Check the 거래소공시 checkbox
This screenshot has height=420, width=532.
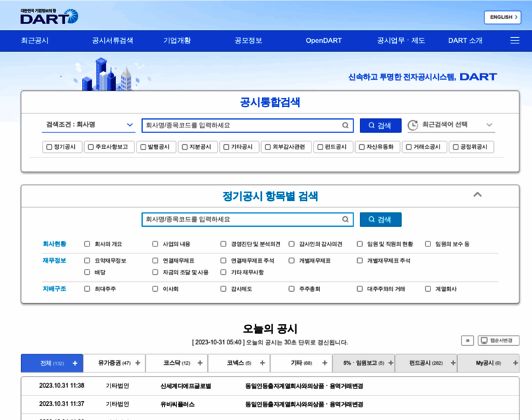(x=409, y=147)
